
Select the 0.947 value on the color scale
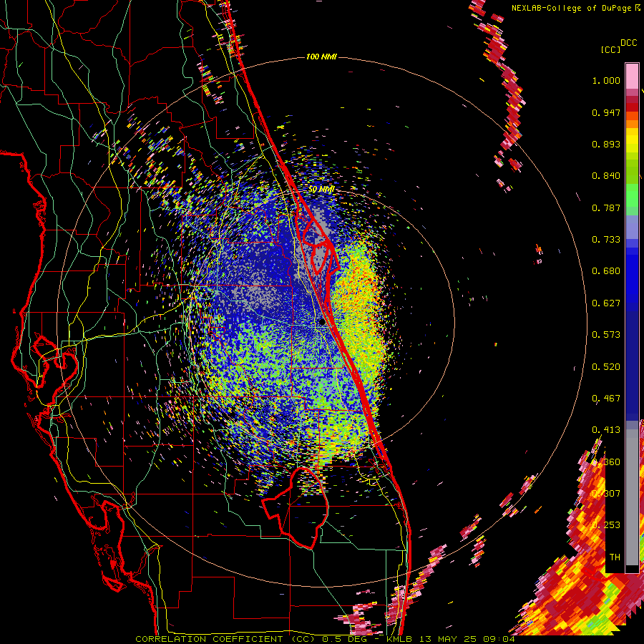606,112
